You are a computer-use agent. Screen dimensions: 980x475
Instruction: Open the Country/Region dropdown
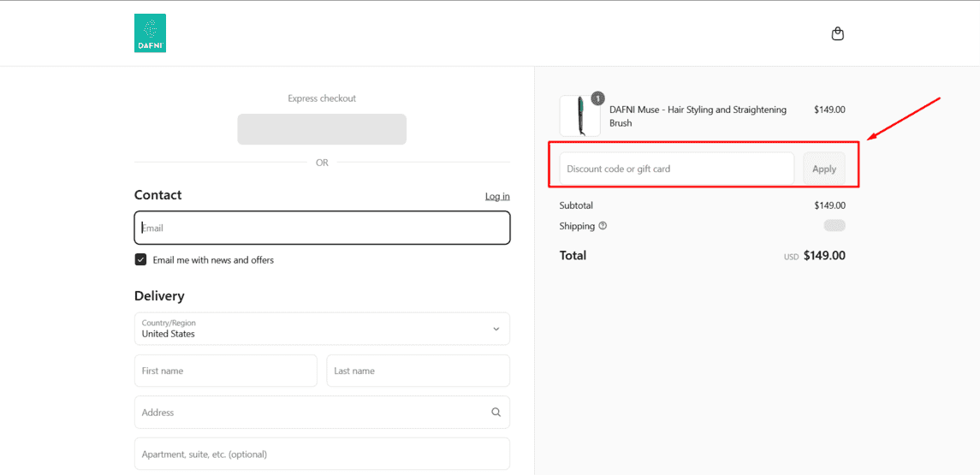(x=322, y=329)
